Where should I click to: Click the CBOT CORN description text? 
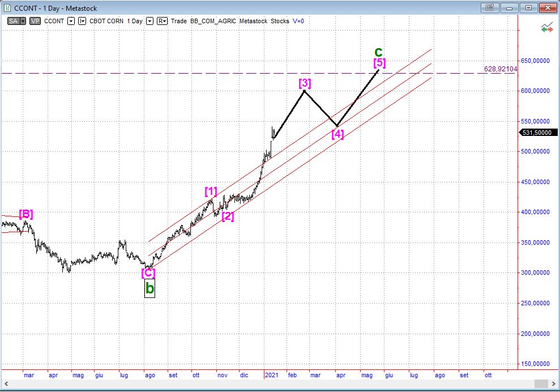coord(106,21)
